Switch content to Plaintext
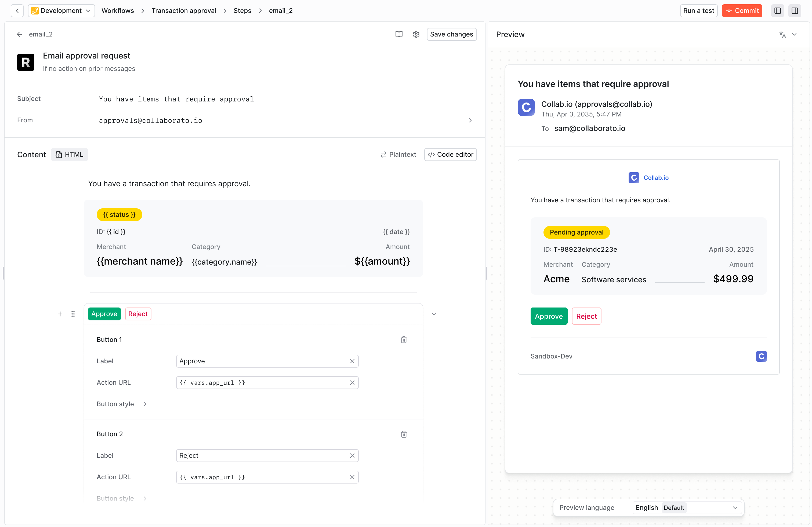The height and width of the screenshot is (527, 812). click(x=398, y=154)
